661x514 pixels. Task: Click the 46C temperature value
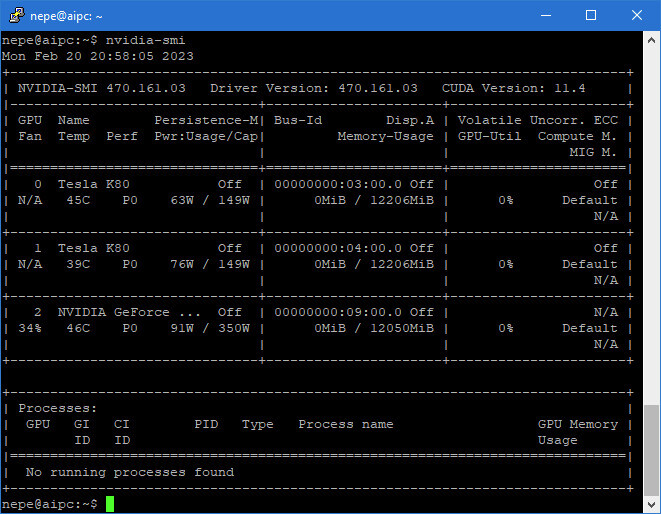pyautogui.click(x=78, y=328)
